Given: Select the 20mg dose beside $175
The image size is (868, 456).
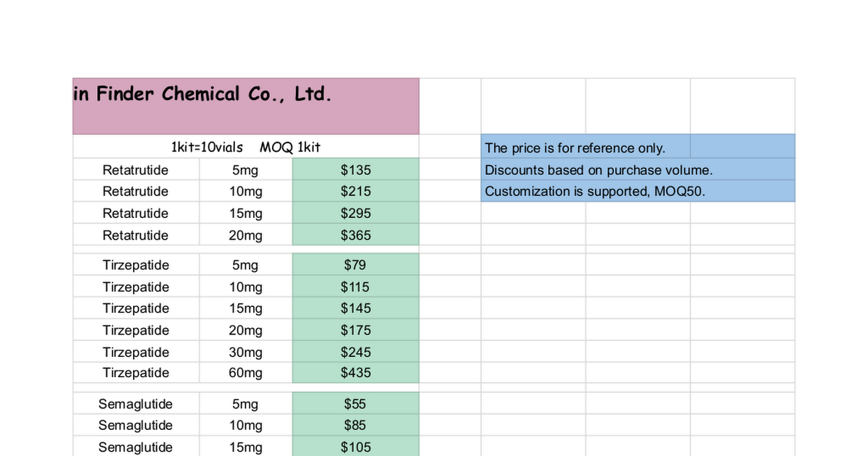Looking at the screenshot, I should click(245, 331).
